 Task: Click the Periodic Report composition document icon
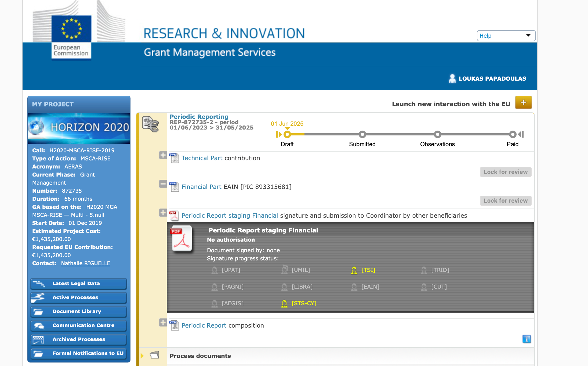(x=174, y=325)
